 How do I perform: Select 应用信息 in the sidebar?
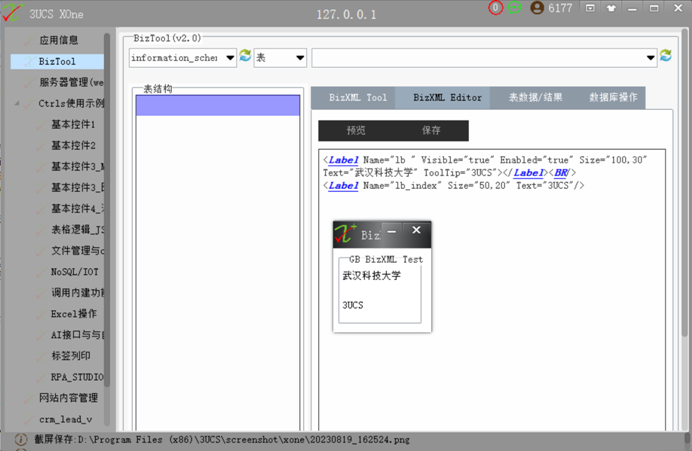[x=58, y=40]
